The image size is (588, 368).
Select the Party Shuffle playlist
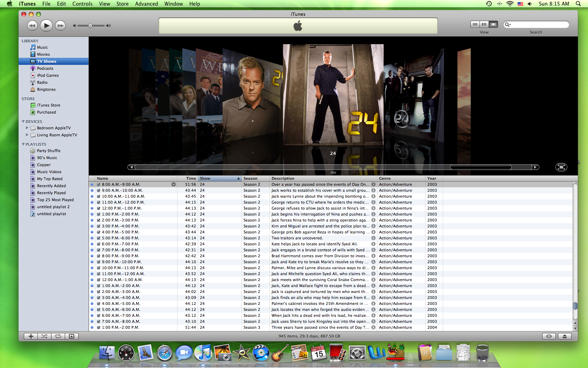(x=49, y=151)
